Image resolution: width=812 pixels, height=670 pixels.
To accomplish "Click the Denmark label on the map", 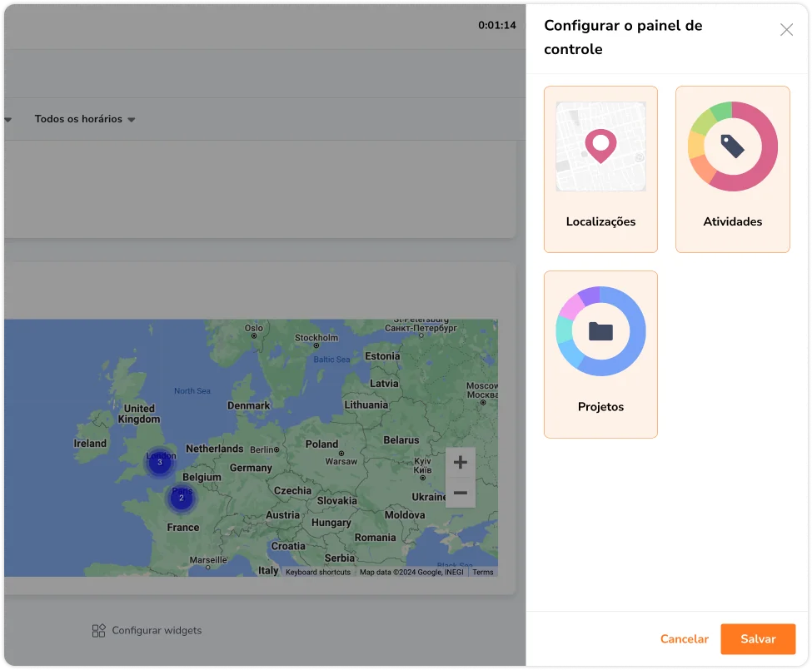I will coord(248,405).
